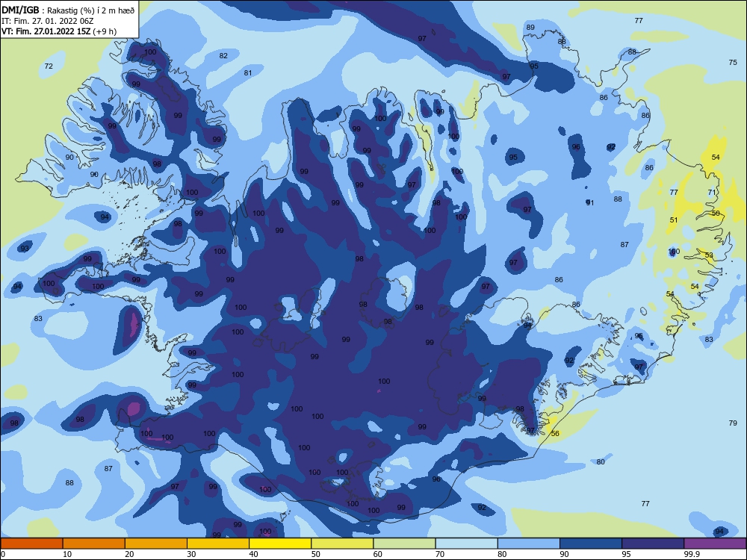Click the humidity value '80' over the sea
The height and width of the screenshot is (560, 747).
pyautogui.click(x=601, y=462)
